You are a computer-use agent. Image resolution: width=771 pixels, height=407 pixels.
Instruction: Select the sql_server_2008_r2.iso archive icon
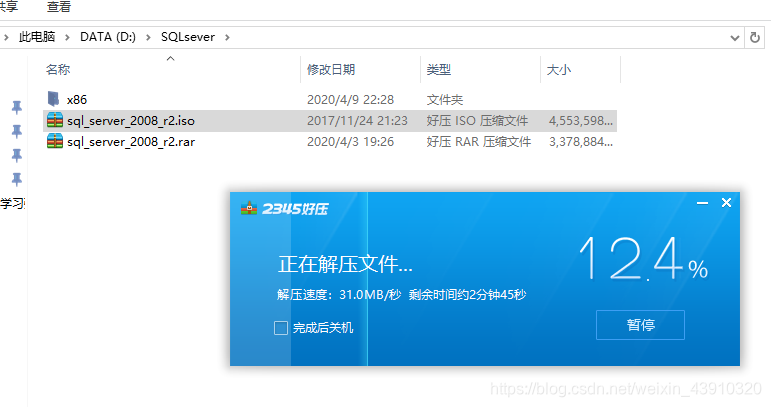coord(55,120)
